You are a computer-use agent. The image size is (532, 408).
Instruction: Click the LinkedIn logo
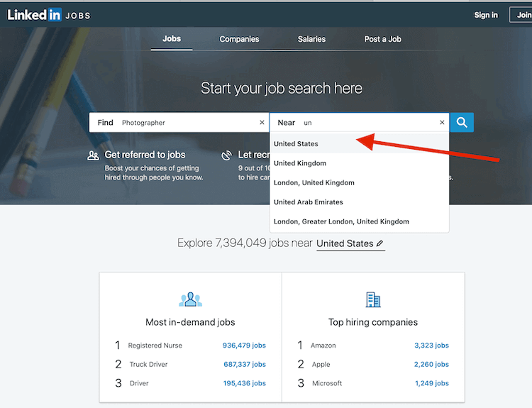34,15
